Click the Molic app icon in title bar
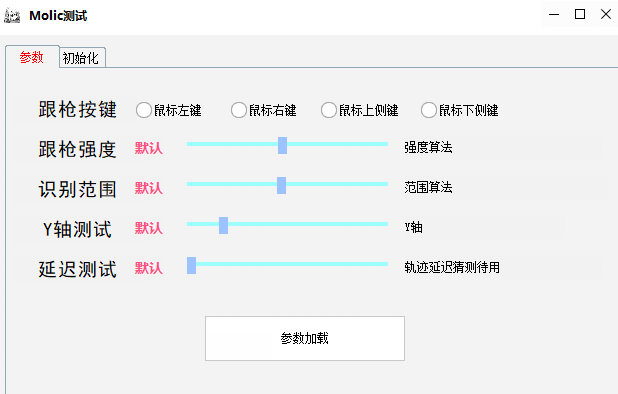This screenshot has height=394, width=618. [x=12, y=16]
